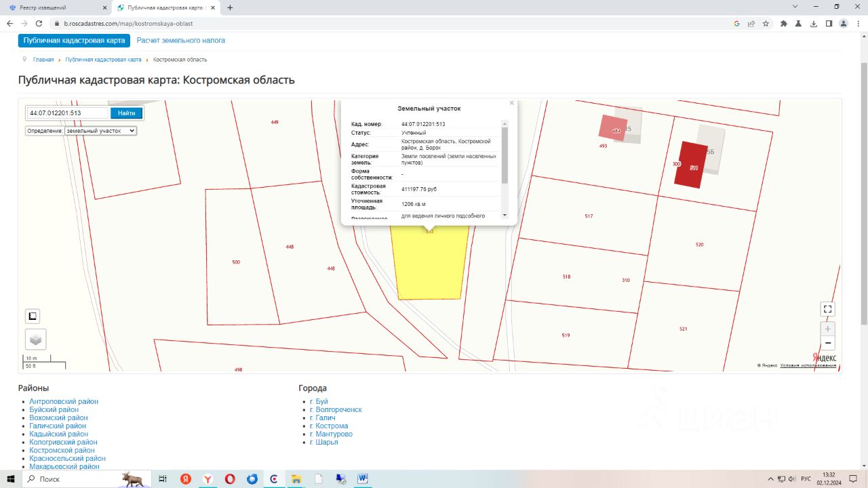The width and height of the screenshot is (868, 488).
Task: Zoom in the map with plus button
Action: click(x=827, y=329)
